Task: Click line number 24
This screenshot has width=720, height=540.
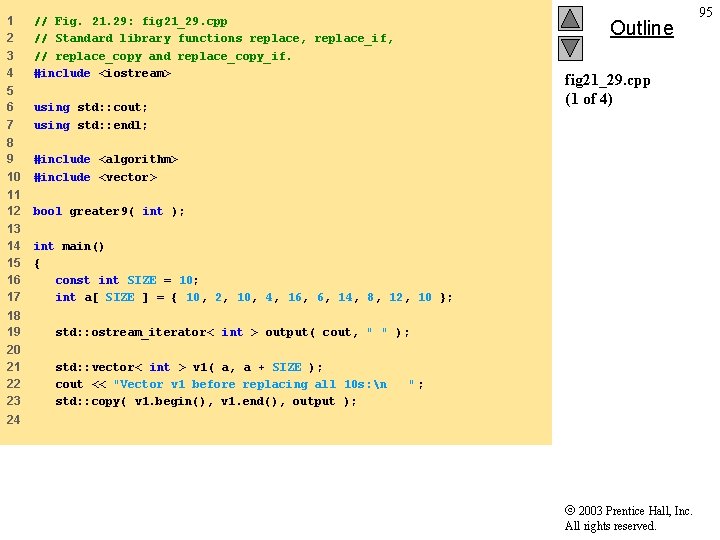Action: [x=13, y=419]
